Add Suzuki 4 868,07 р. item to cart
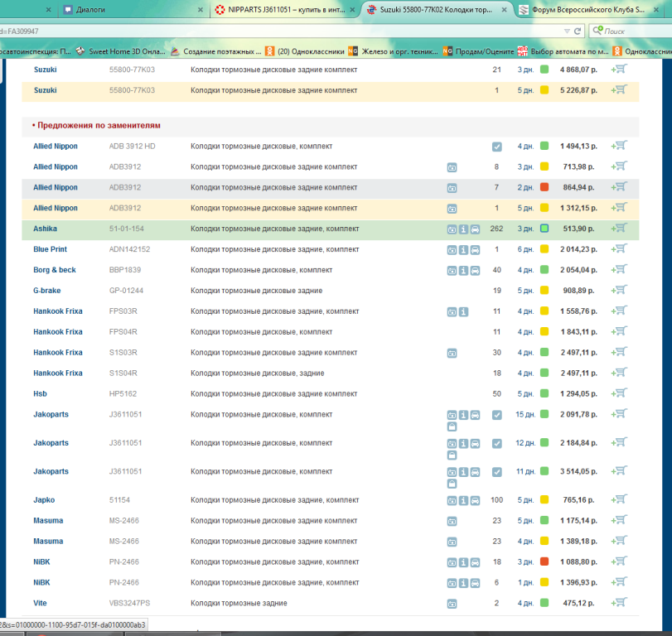Viewport: 672px width, 636px height. coord(619,69)
